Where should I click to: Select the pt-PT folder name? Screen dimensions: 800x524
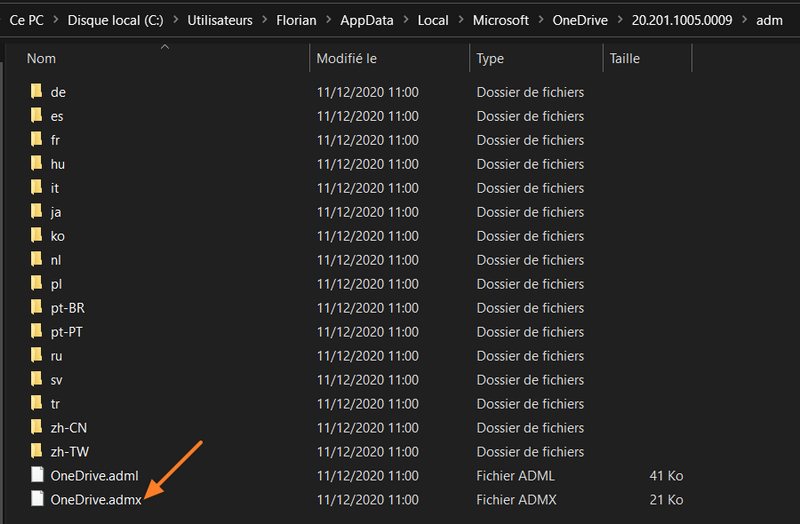click(66, 332)
